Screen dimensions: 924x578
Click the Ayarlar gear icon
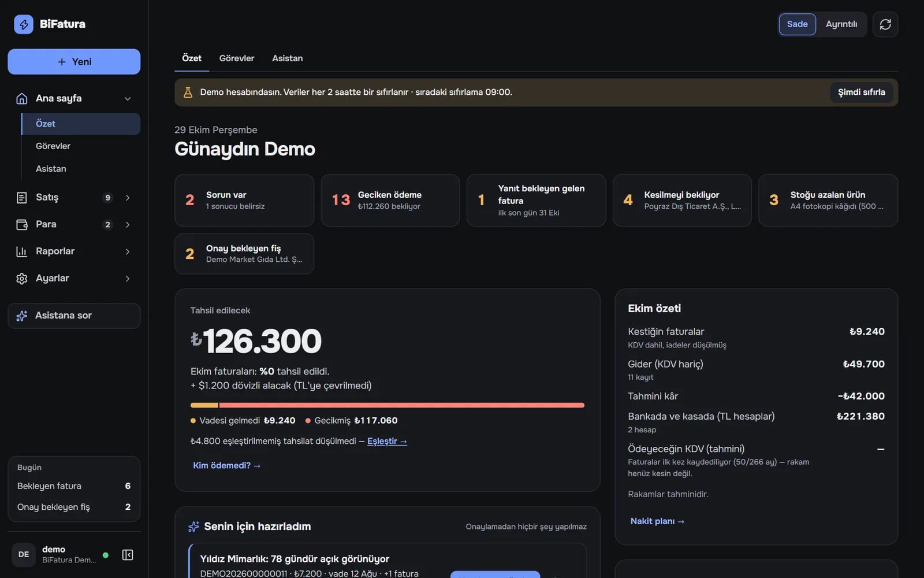22,279
